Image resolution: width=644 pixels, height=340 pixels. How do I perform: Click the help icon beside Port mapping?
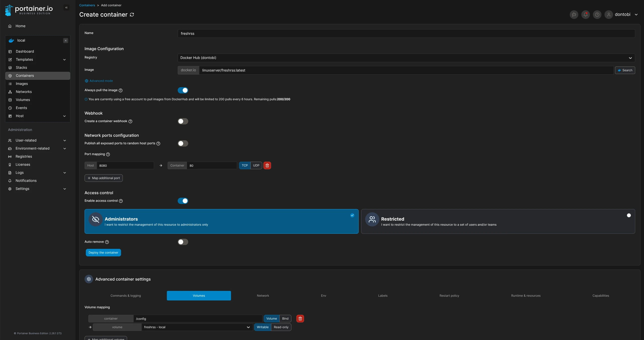click(x=108, y=154)
